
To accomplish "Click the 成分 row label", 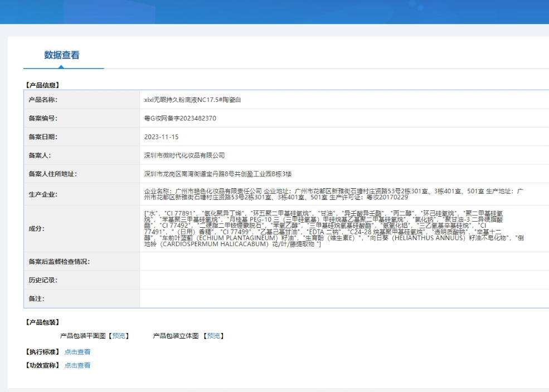I will [x=36, y=229].
